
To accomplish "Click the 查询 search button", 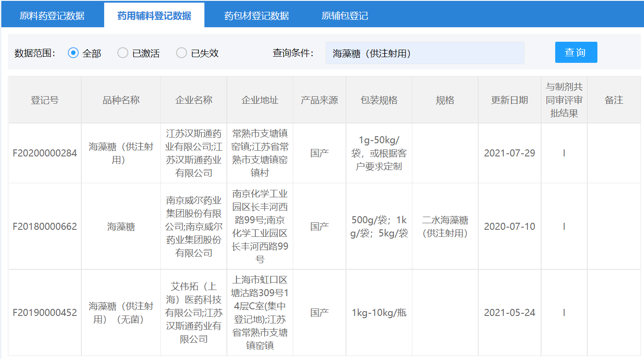I will pos(576,52).
